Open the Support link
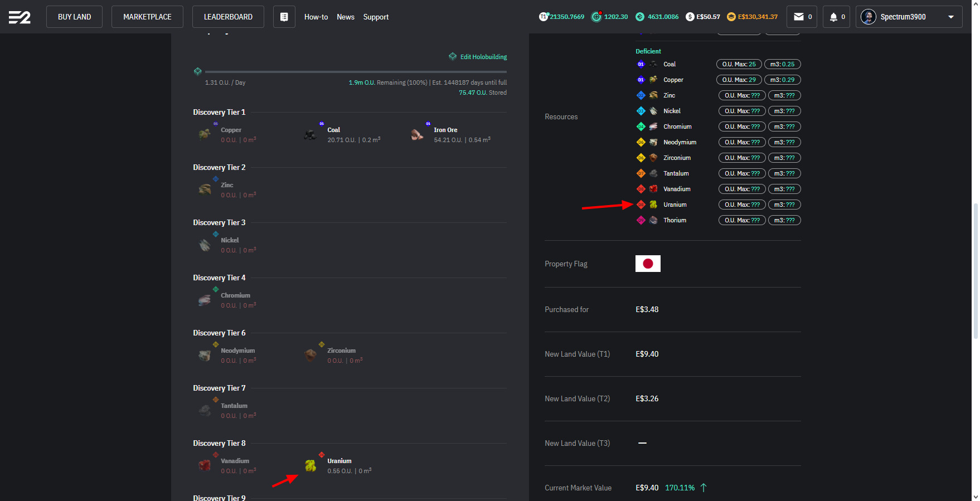Viewport: 980px width, 501px height. click(x=376, y=17)
